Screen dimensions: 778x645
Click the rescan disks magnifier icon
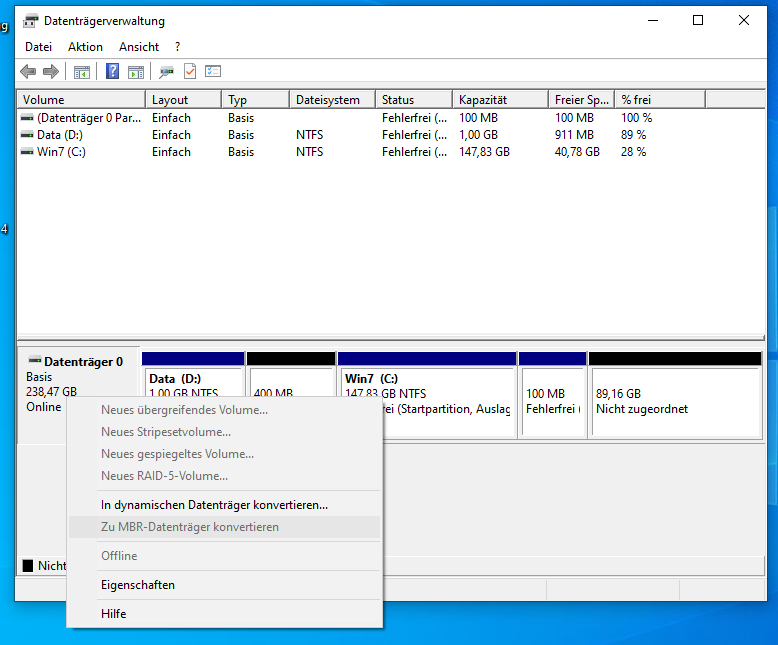click(166, 72)
